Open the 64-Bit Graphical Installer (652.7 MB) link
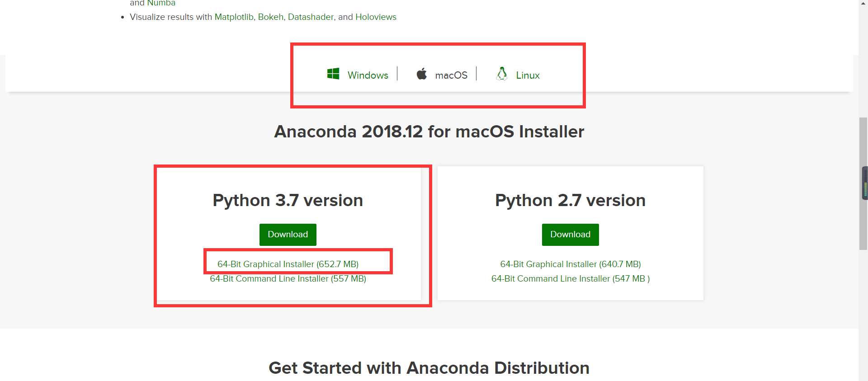The height and width of the screenshot is (381, 868). point(288,264)
